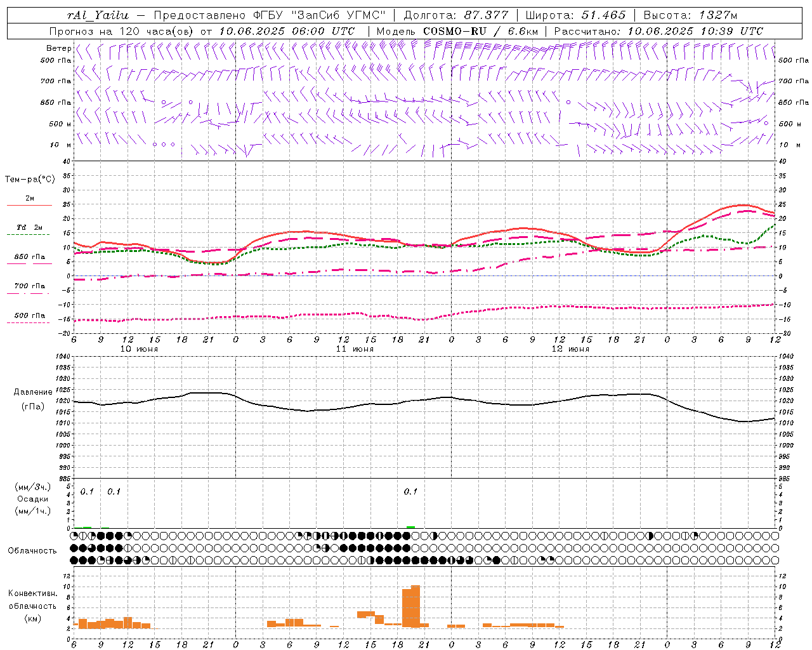Click the Ветер wind panel label
This screenshot has width=812, height=650.
click(58, 48)
